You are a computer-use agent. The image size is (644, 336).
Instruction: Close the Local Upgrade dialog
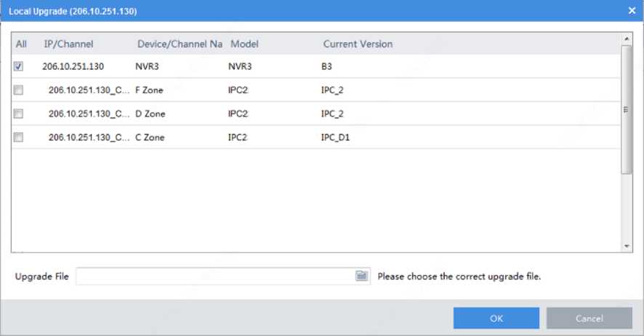(631, 11)
